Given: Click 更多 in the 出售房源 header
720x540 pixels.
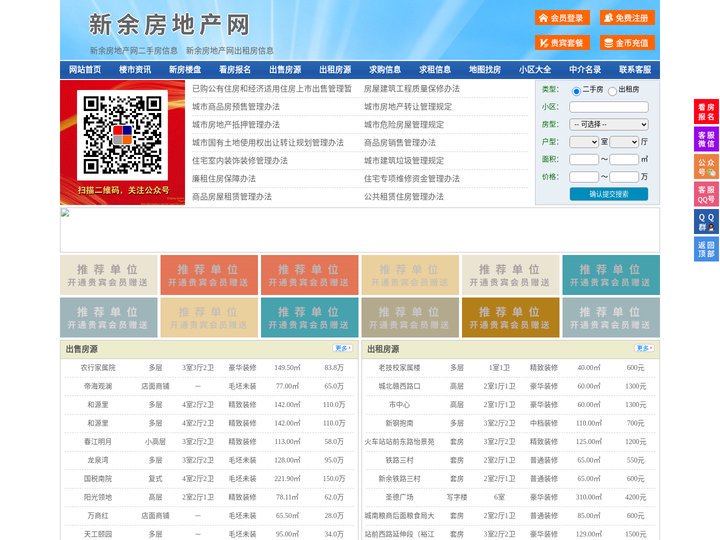Looking at the screenshot, I should coord(343,349).
